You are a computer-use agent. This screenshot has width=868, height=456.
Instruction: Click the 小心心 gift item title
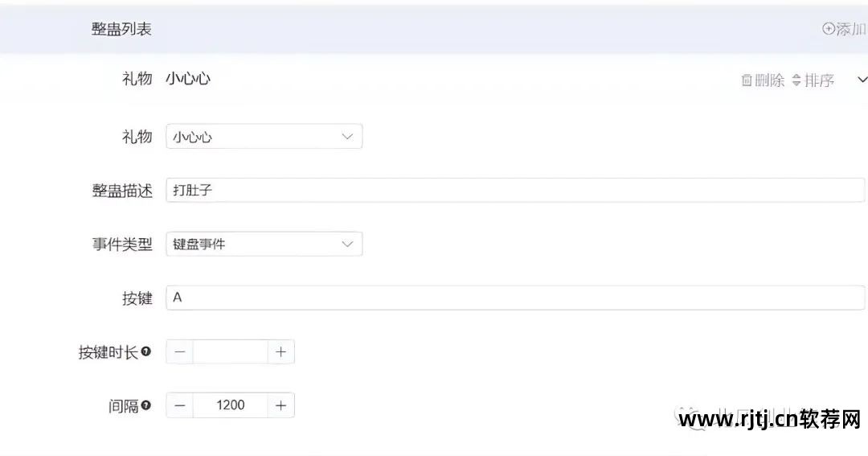pyautogui.click(x=188, y=79)
